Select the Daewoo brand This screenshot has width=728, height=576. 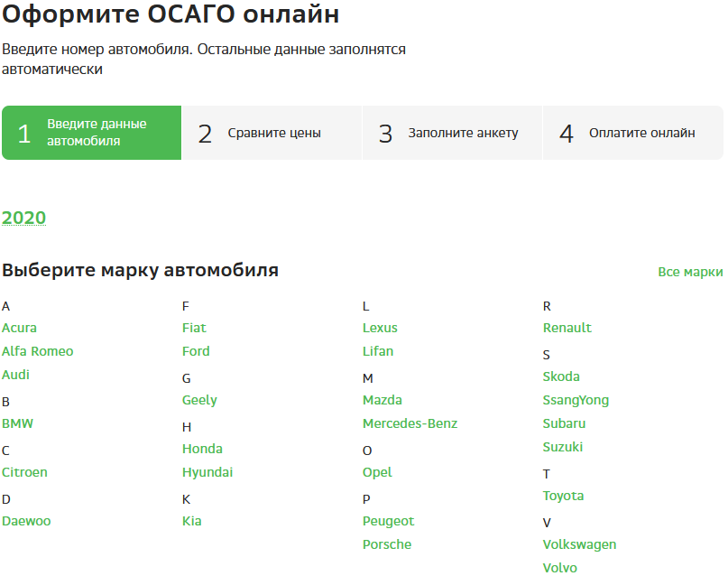click(x=27, y=520)
